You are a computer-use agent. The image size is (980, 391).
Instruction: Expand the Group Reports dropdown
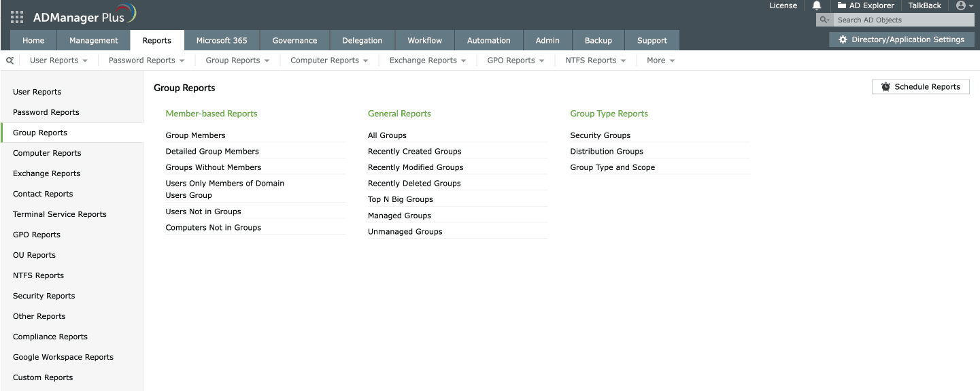click(x=237, y=61)
